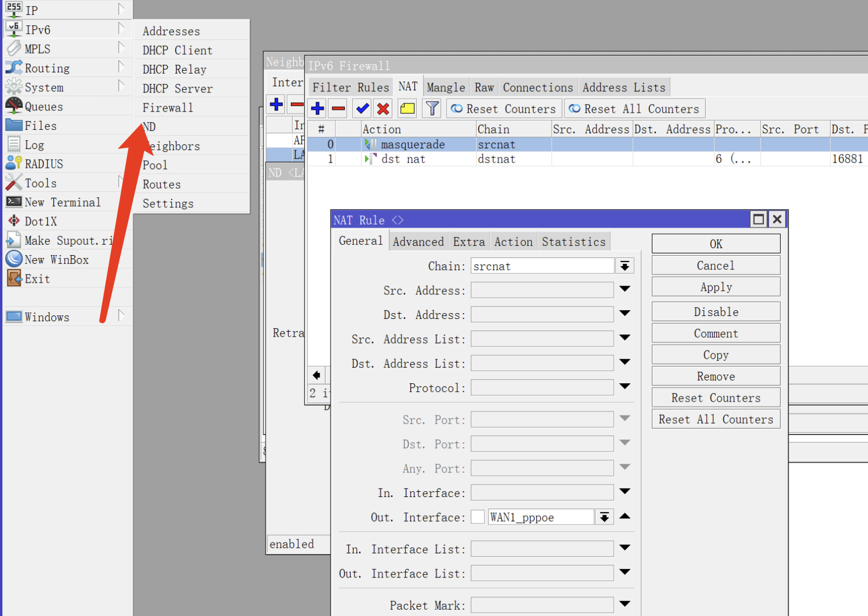Click the red X disable icon
The image size is (868, 616).
pos(383,109)
